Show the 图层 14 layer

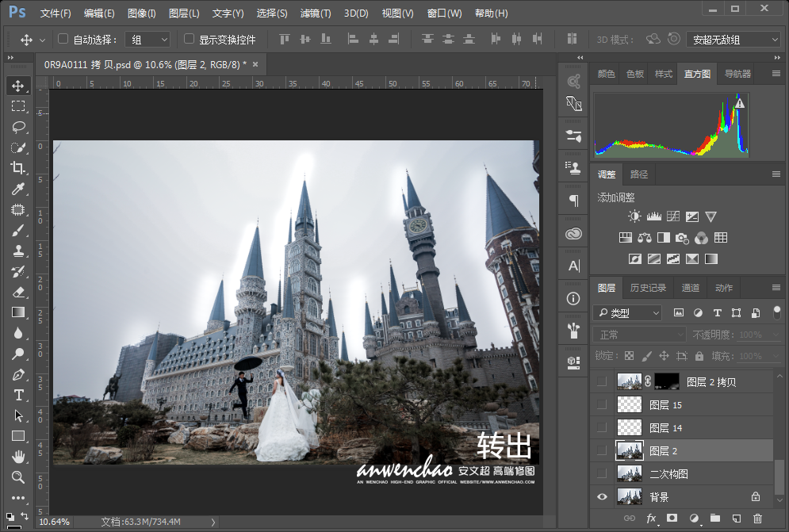[x=602, y=427]
